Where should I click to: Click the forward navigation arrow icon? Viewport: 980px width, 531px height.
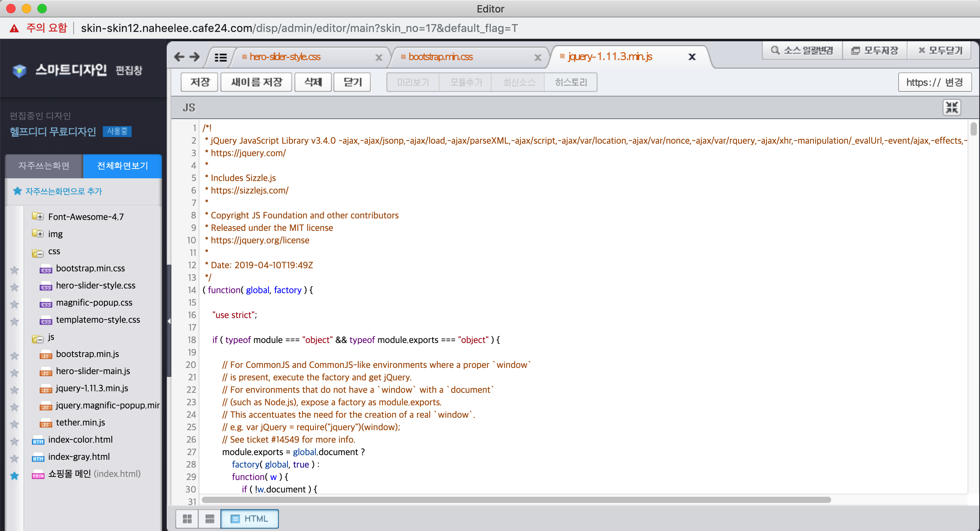pos(195,57)
